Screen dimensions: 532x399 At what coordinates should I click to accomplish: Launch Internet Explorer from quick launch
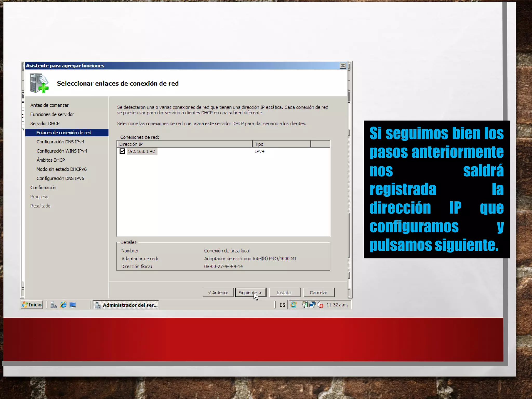[x=63, y=305]
